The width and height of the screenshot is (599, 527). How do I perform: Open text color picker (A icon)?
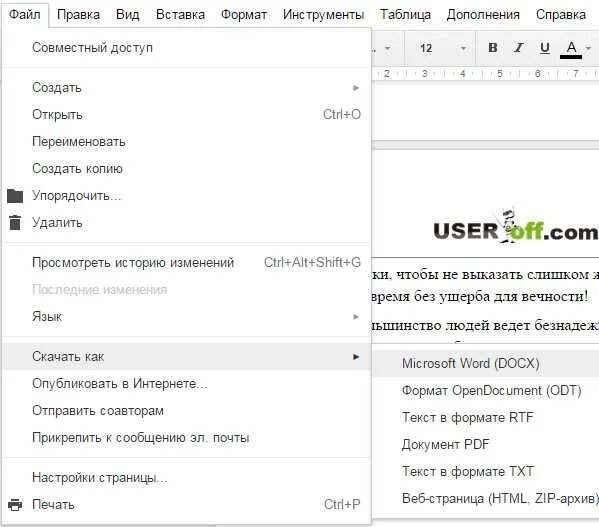pyautogui.click(x=571, y=49)
